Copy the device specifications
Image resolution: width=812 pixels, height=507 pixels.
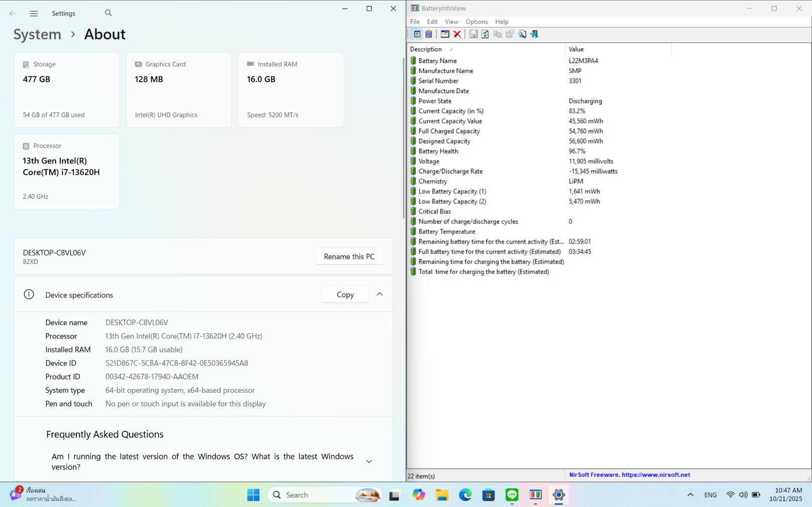[345, 294]
